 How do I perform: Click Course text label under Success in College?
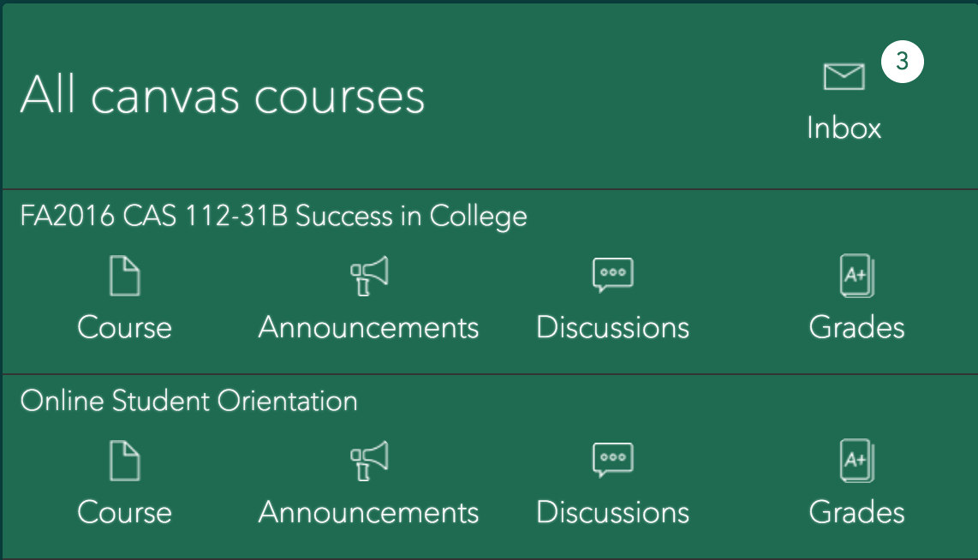tap(124, 328)
